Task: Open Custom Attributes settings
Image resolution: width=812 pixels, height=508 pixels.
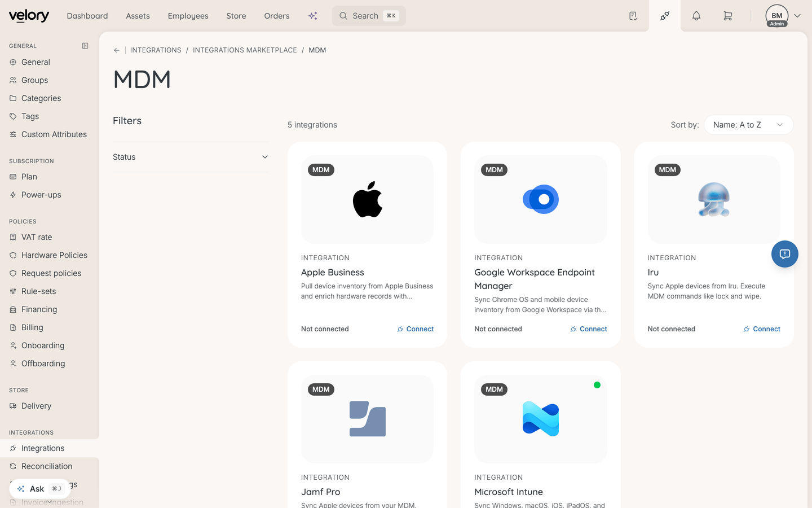Action: click(50, 134)
